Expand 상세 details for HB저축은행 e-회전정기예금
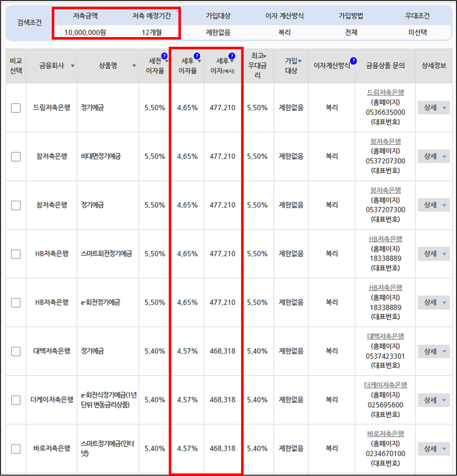The width and height of the screenshot is (457, 476). (434, 302)
